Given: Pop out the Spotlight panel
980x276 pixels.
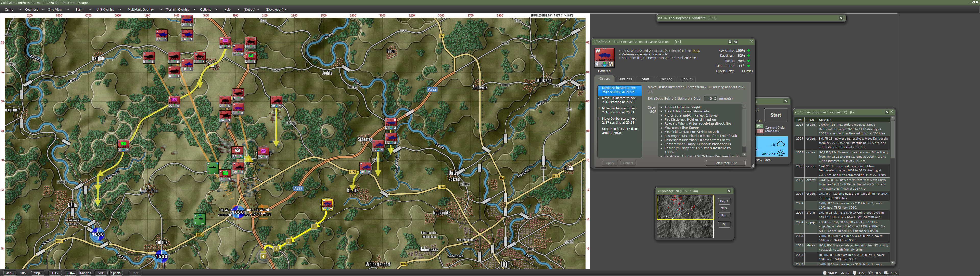Looking at the screenshot, I should (841, 18).
